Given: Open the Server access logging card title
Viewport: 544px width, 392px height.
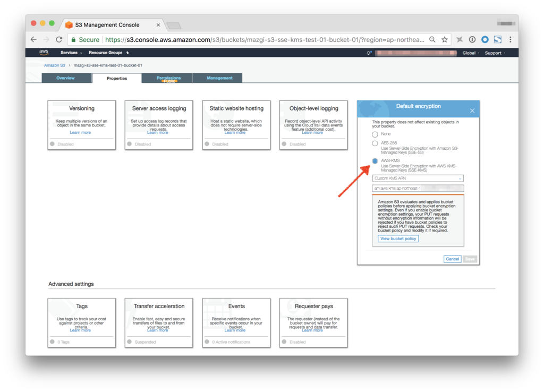Looking at the screenshot, I should [x=159, y=108].
